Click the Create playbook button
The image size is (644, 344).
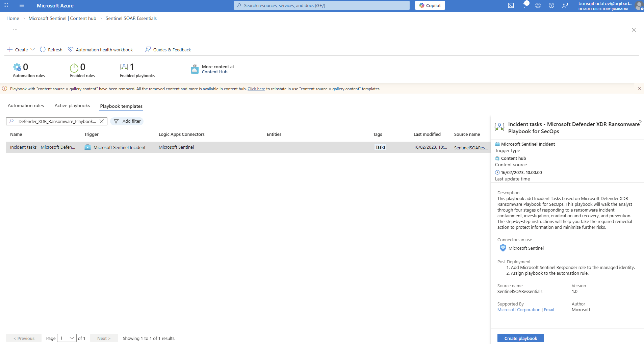click(520, 338)
